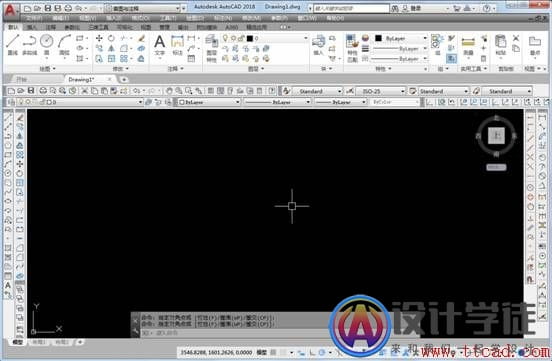
Task: Open the Window (窗口) menu
Action: click(x=307, y=18)
